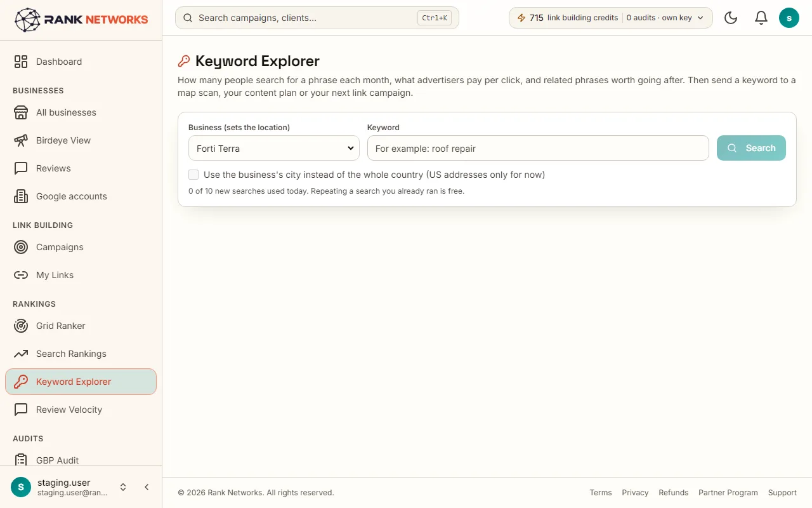This screenshot has width=812, height=508.
Task: Focus the Keyword input field
Action: click(538, 148)
